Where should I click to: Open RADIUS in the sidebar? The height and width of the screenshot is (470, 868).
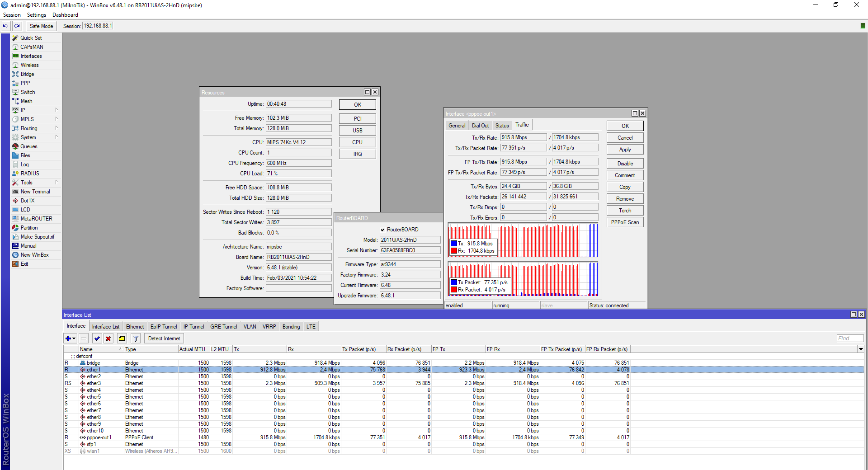30,174
